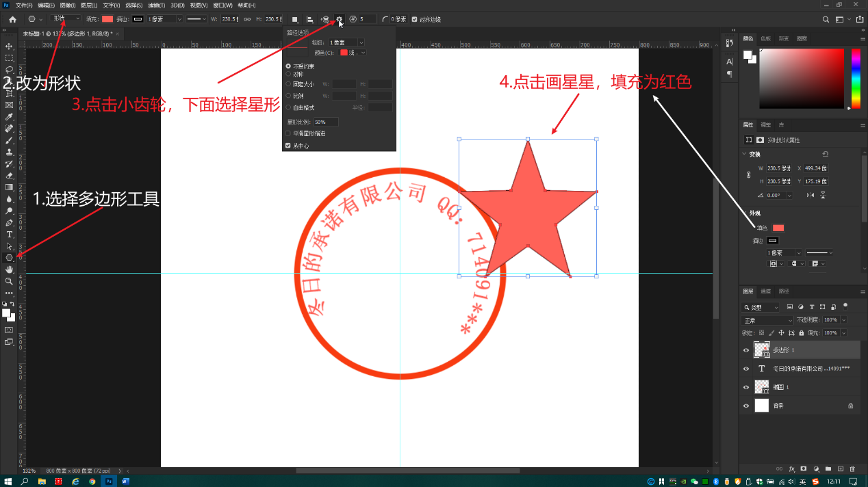
Task: Select the Type tool
Action: tap(9, 234)
